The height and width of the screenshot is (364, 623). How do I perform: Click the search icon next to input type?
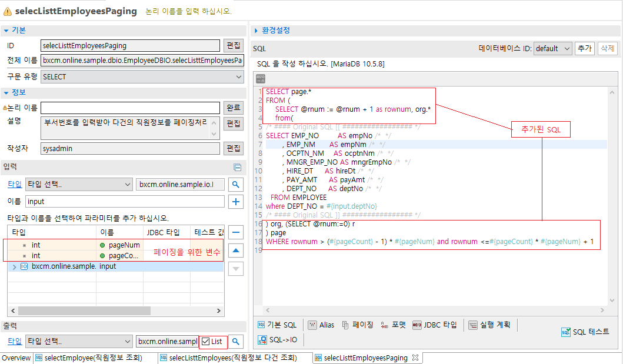pos(235,185)
